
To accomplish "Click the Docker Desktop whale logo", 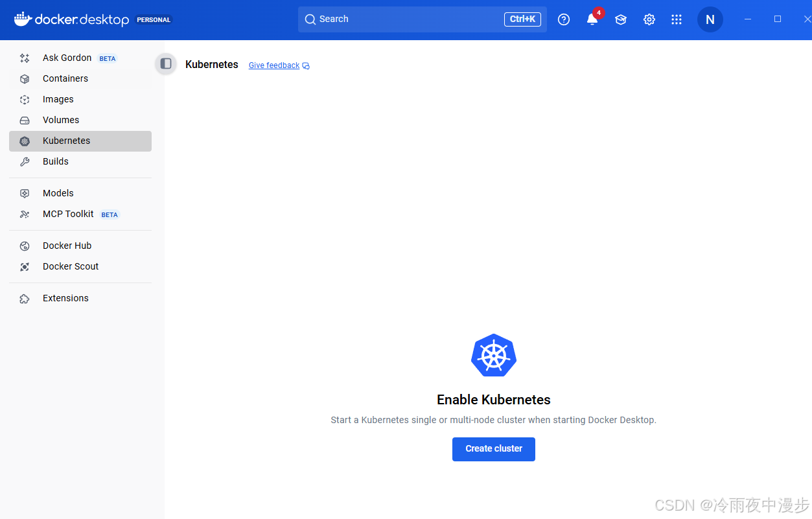I will (x=22, y=19).
